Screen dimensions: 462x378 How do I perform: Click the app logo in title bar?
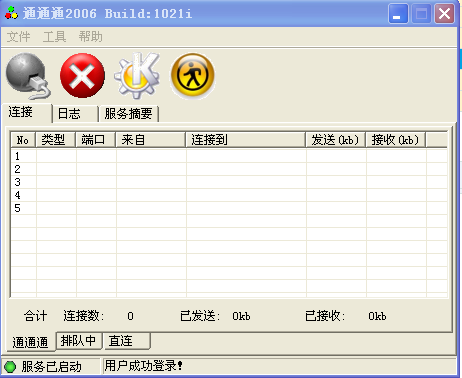coord(11,13)
